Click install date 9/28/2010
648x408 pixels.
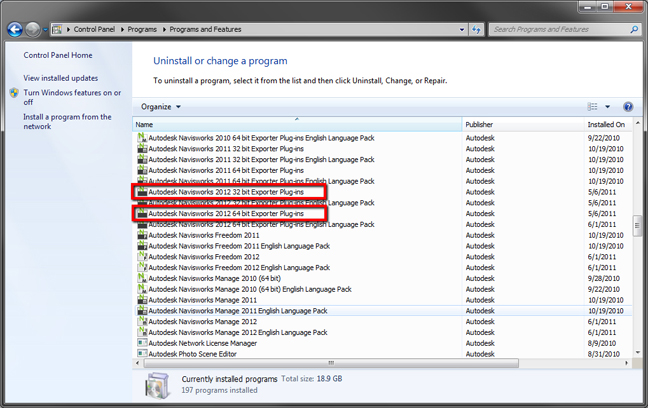pyautogui.click(x=604, y=278)
